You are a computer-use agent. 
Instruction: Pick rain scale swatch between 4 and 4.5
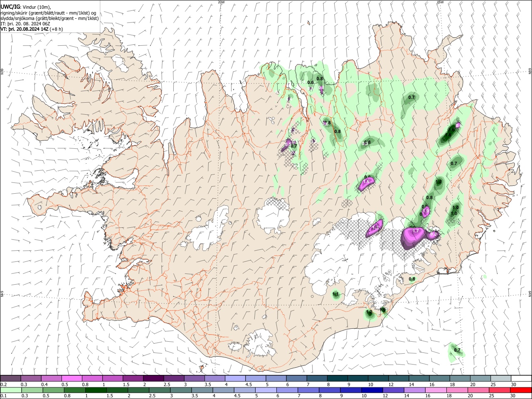223,390
